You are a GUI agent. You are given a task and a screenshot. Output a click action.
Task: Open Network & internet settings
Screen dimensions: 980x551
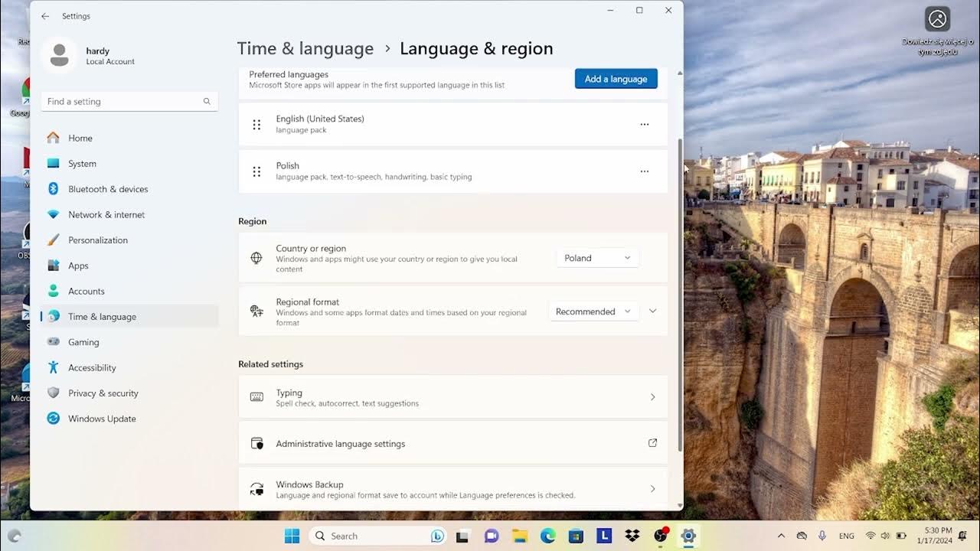pyautogui.click(x=105, y=214)
